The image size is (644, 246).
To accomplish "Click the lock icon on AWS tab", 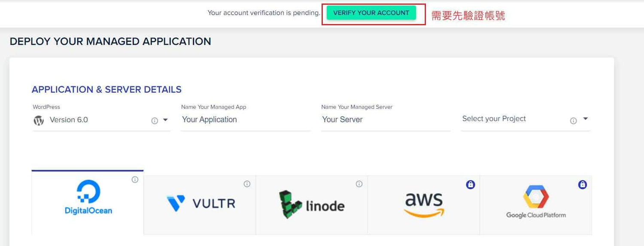I will coord(471,185).
